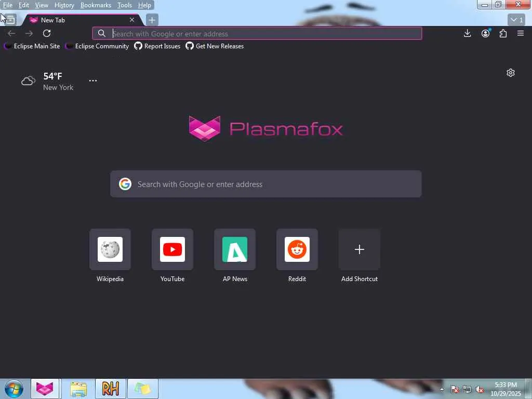Click the Add Shortcut tile
Image resolution: width=532 pixels, height=399 pixels.
(x=360, y=256)
